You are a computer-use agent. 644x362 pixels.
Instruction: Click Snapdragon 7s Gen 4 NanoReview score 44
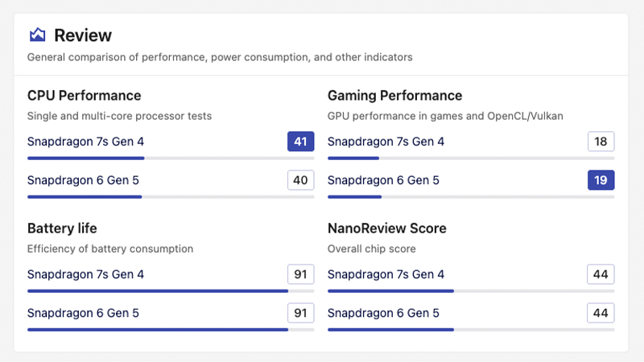[x=601, y=274]
